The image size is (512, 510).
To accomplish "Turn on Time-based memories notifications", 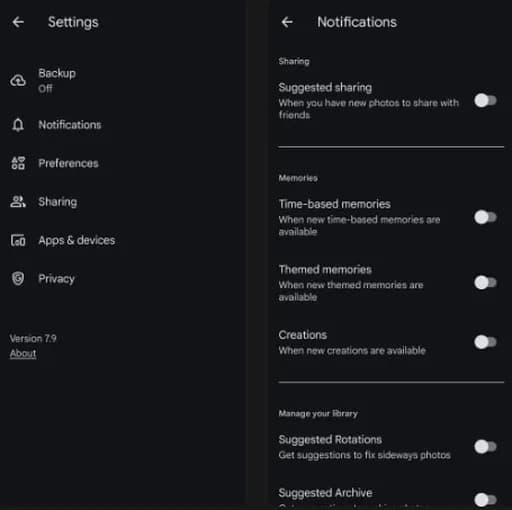I will (485, 217).
